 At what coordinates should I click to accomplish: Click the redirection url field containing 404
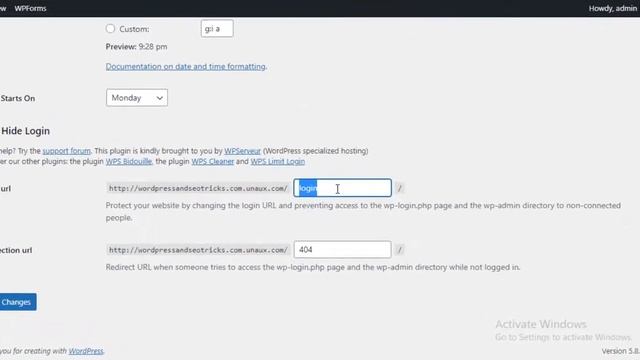pyautogui.click(x=342, y=249)
